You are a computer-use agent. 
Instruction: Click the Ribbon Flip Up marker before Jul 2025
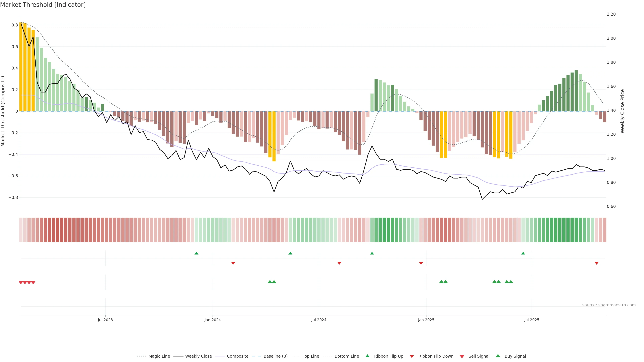pos(523,253)
